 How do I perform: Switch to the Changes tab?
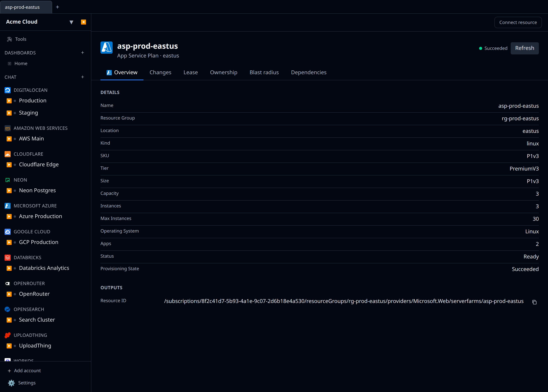coord(160,73)
